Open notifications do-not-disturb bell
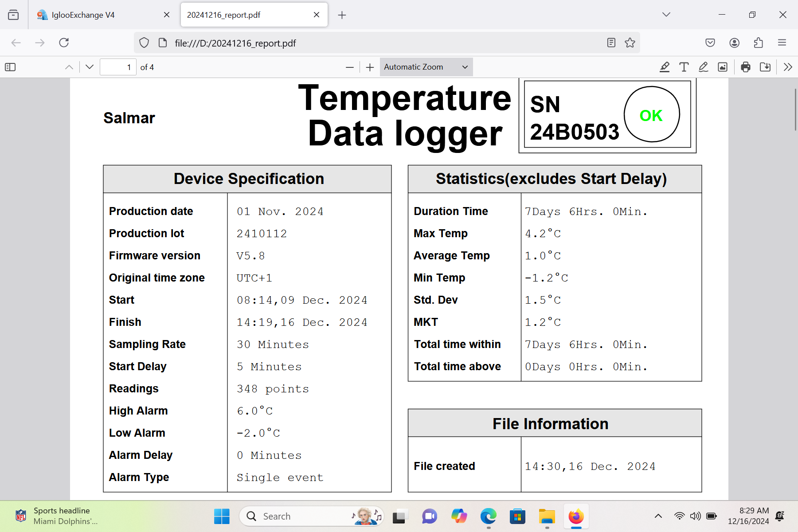This screenshot has height=532, width=798. pos(780,516)
